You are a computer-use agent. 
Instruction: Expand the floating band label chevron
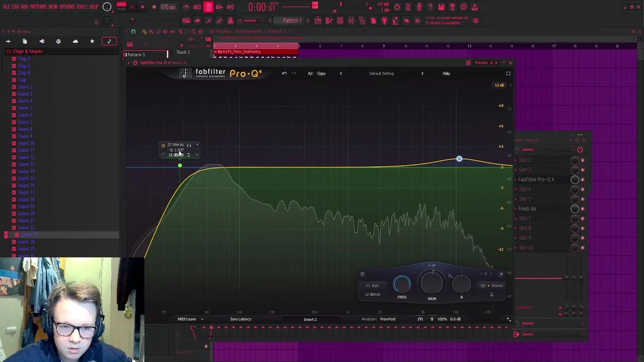197,155
